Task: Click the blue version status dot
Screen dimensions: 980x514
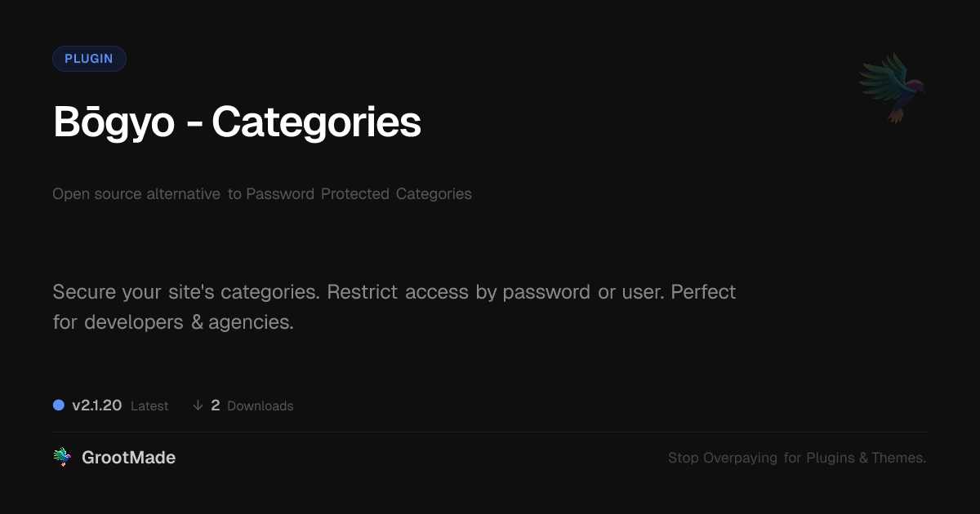Action: 59,405
